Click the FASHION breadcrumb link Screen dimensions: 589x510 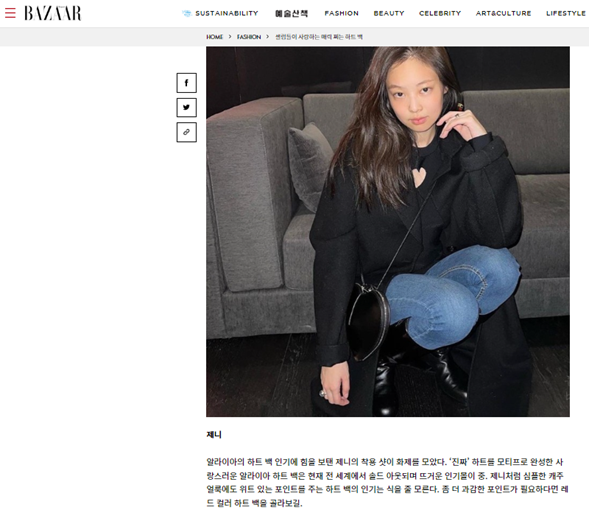click(249, 37)
